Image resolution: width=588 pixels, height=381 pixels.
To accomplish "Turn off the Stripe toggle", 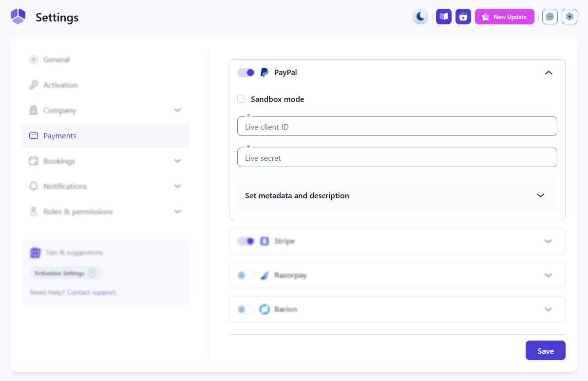I will [246, 241].
